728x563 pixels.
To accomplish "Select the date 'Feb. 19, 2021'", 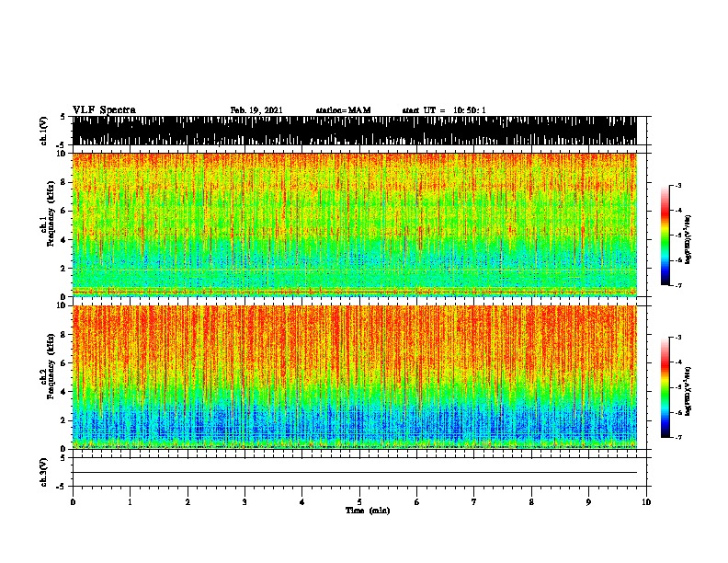I will [x=256, y=110].
